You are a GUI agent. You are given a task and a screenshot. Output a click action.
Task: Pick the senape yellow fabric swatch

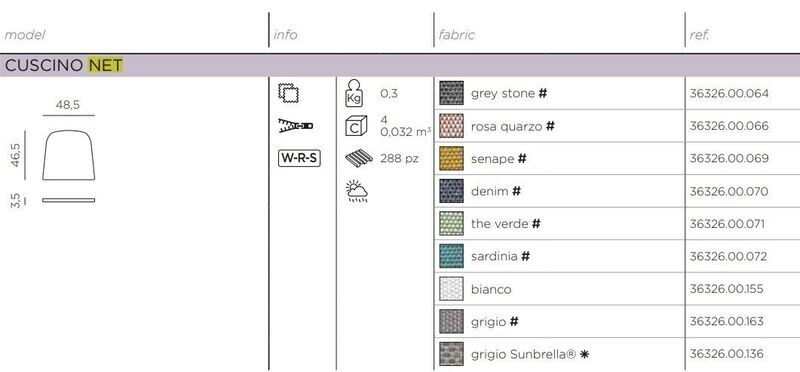coord(452,158)
